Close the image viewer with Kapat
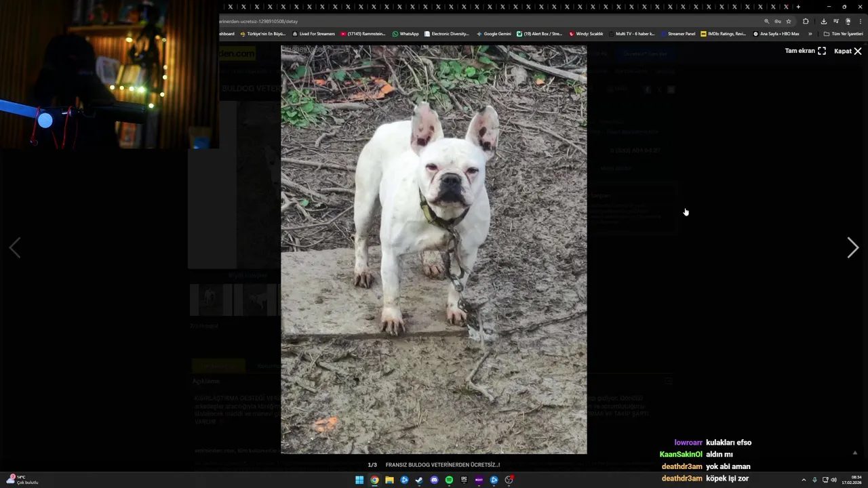868x488 pixels. tap(848, 51)
